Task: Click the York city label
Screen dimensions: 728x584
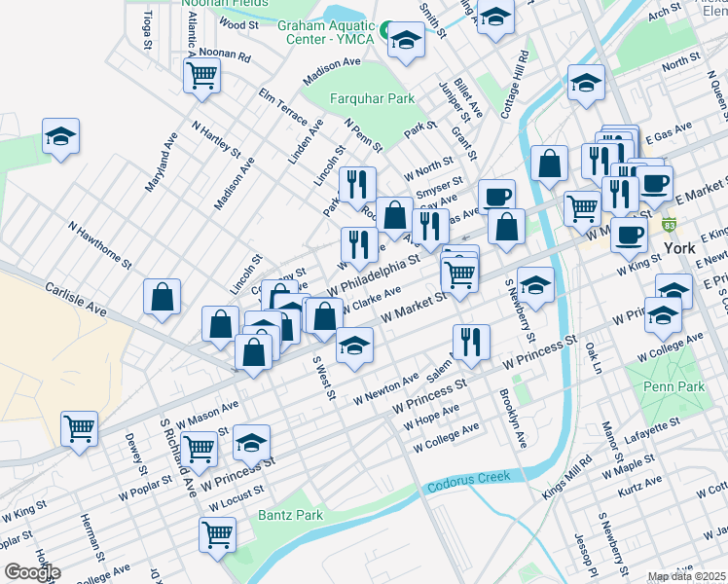Action: 679,248
